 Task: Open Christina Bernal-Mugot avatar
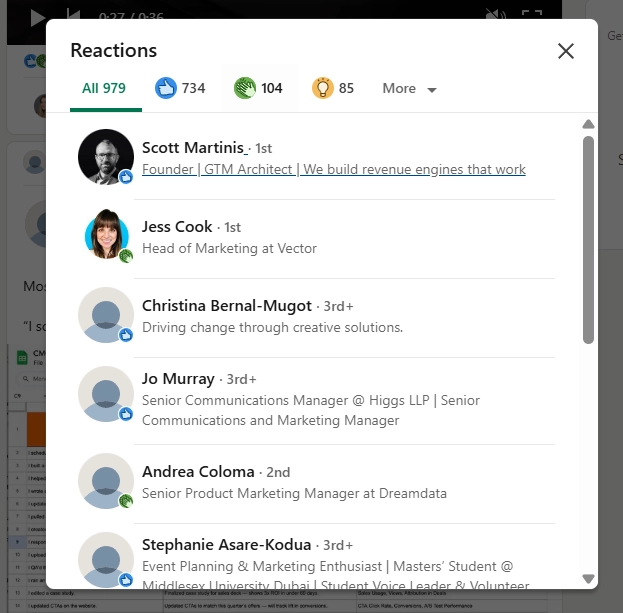[x=106, y=315]
